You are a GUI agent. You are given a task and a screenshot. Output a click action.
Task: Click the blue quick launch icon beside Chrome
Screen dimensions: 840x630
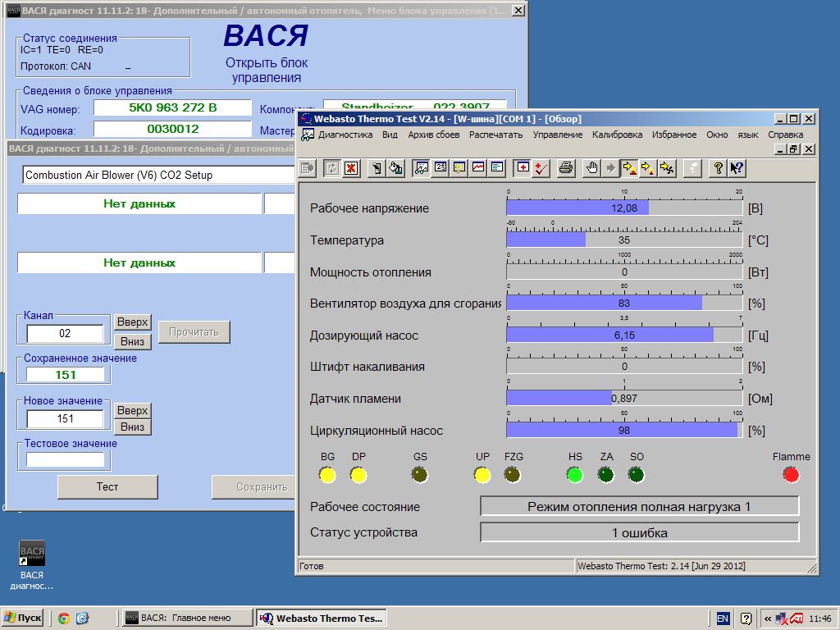82,619
